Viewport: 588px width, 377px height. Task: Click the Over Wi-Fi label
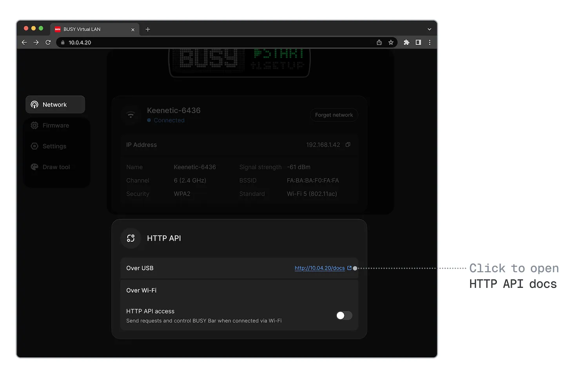tap(142, 290)
